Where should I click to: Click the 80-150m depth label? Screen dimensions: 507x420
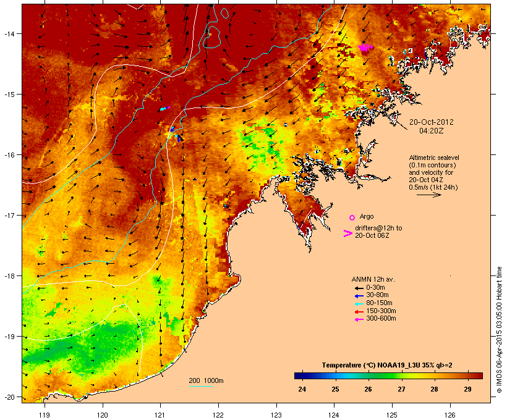379,303
